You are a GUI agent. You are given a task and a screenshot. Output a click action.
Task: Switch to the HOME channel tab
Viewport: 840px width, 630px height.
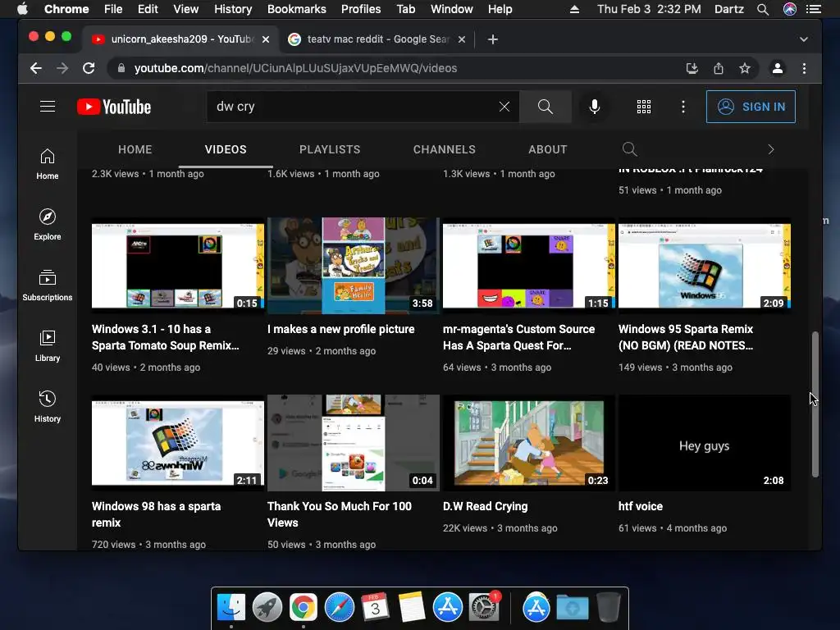click(135, 149)
